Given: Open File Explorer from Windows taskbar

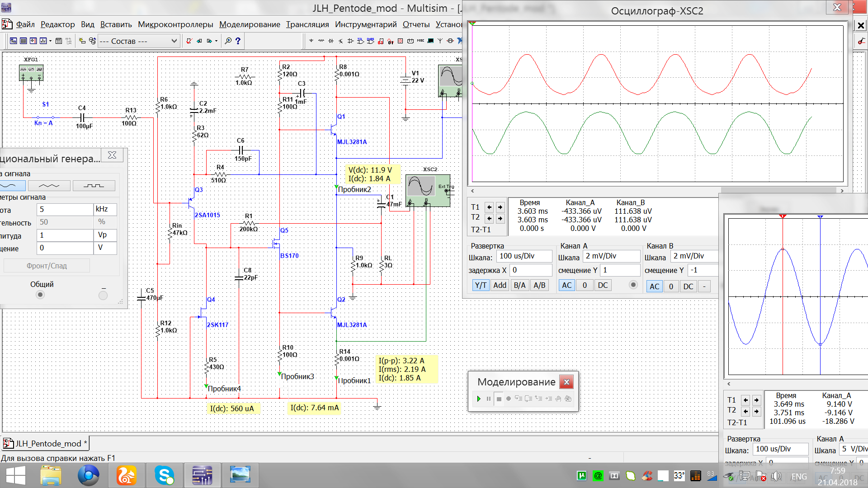Looking at the screenshot, I should pos(51,475).
